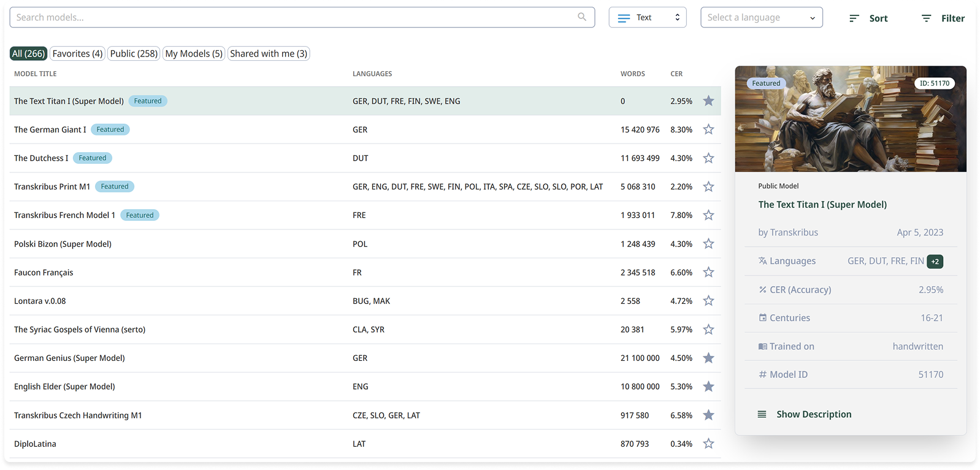Viewport: 980px width, 470px height.
Task: Click Featured badge on The German Giant I
Action: [110, 129]
